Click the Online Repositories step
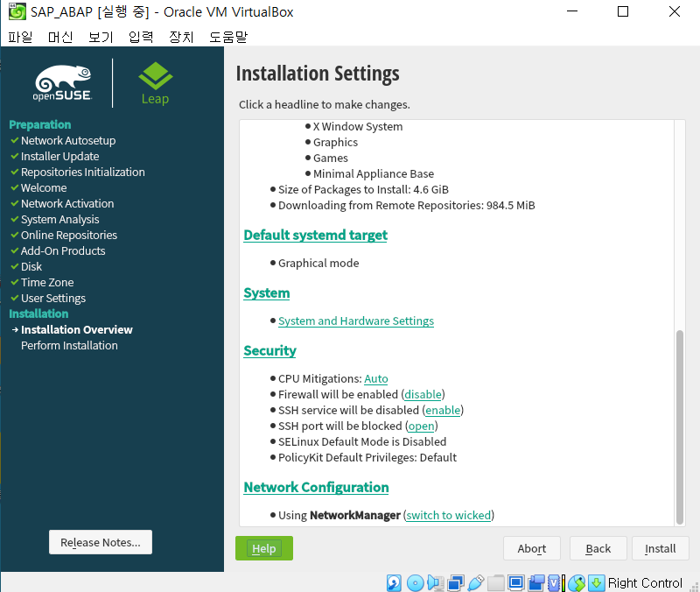 69,235
